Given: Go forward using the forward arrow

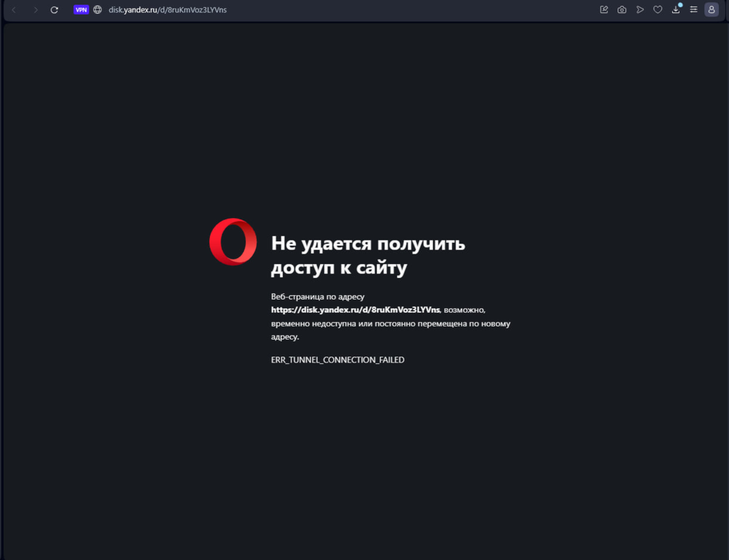Looking at the screenshot, I should [x=35, y=9].
